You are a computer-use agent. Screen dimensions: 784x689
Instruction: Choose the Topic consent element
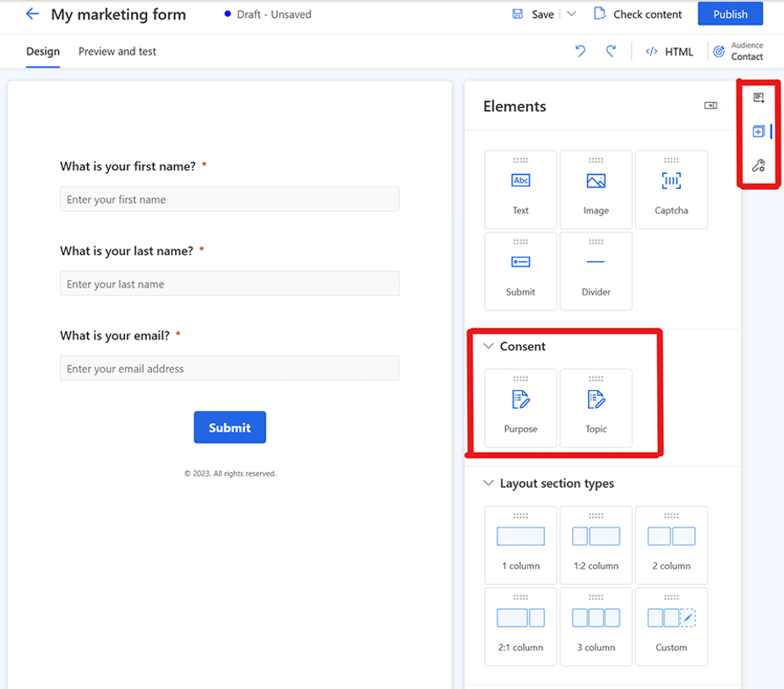[596, 408]
